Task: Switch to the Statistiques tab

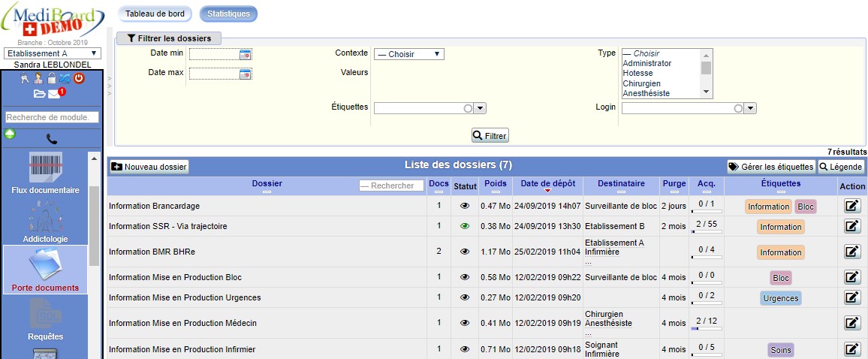Action: point(229,14)
